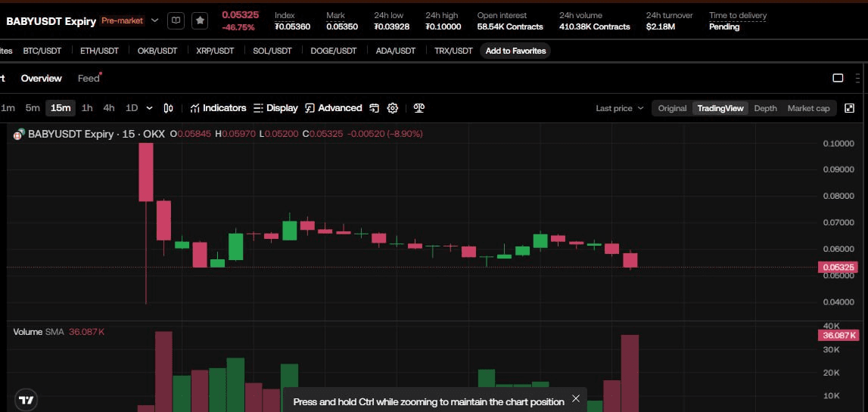Select the 1D timeframe

coord(132,108)
